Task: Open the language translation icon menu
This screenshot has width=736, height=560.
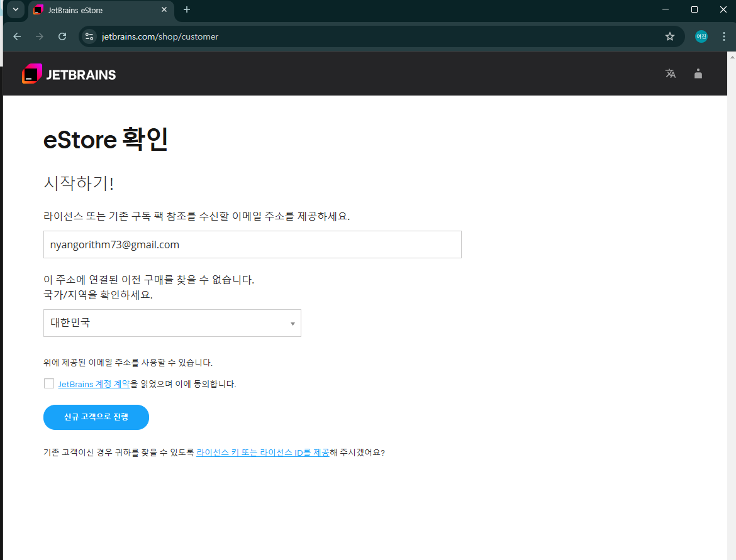Action: pyautogui.click(x=671, y=74)
